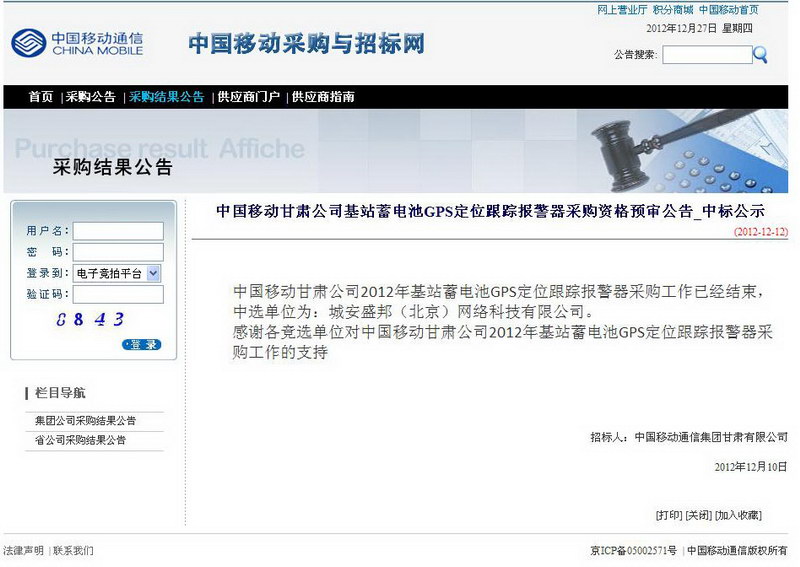Select the 采购结果公告 menu item
The height and width of the screenshot is (567, 800).
point(166,96)
